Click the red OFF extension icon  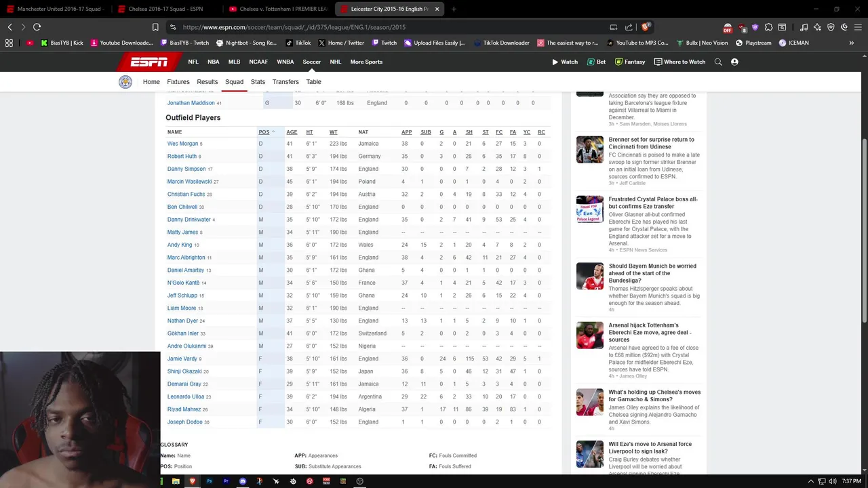click(x=728, y=28)
